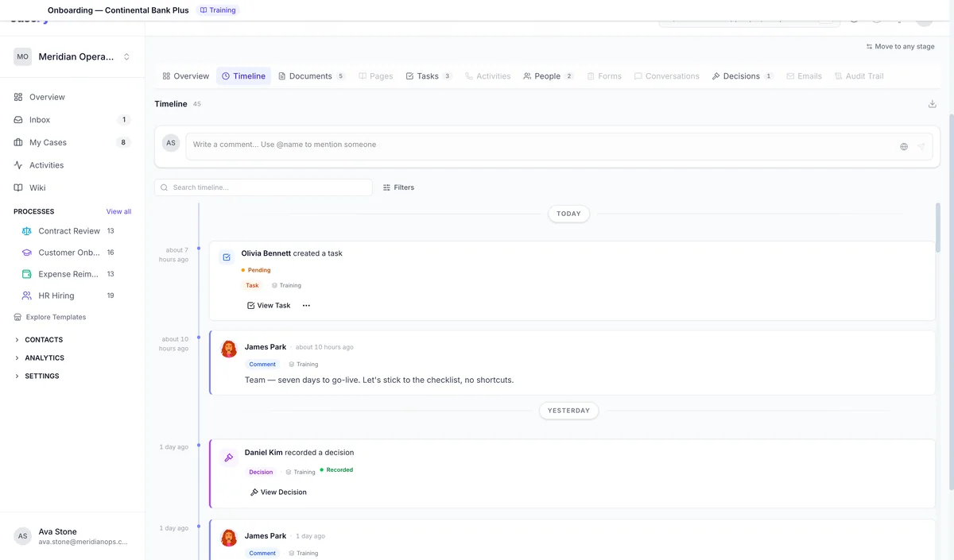The height and width of the screenshot is (560, 954).
Task: Open the Emails tab
Action: 804,76
